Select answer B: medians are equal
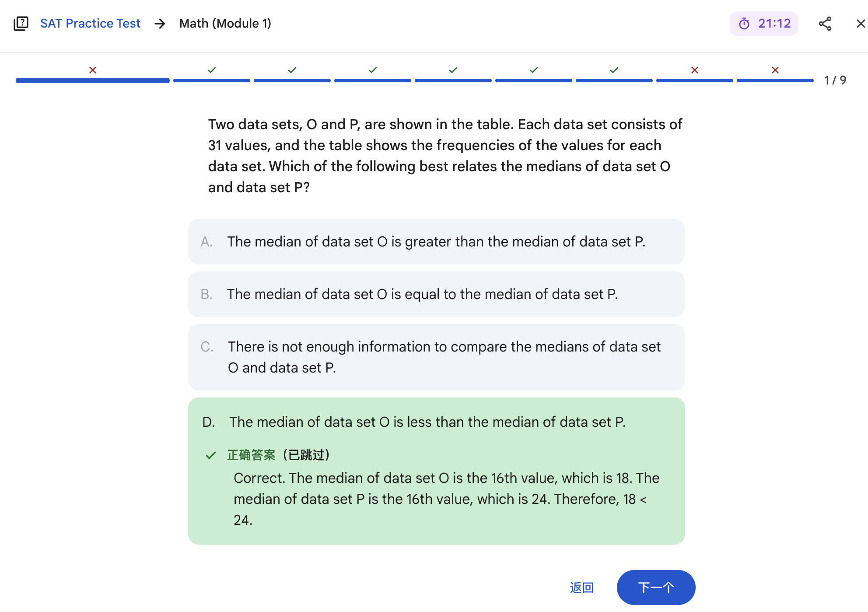This screenshot has height=612, width=868. click(x=436, y=294)
